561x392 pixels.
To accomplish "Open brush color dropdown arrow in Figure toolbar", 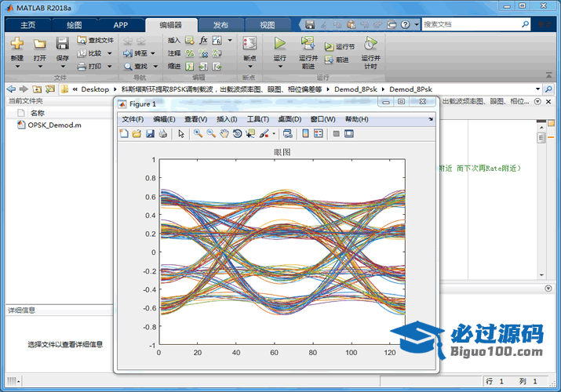I will (x=274, y=134).
